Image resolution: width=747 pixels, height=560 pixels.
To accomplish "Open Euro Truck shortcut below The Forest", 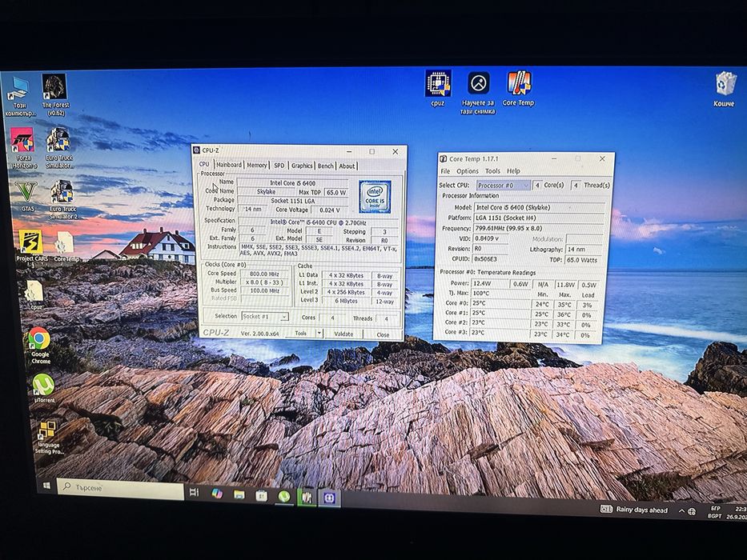I will pyautogui.click(x=59, y=148).
